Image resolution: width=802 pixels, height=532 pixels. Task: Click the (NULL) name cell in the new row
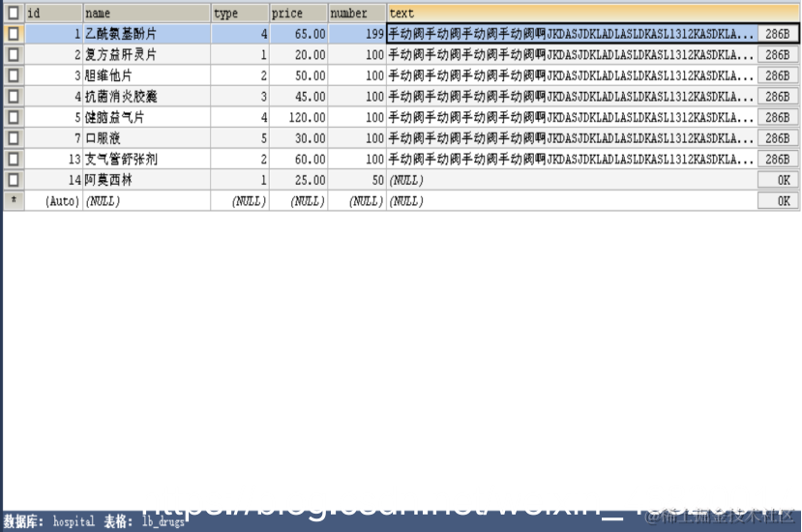(x=147, y=201)
